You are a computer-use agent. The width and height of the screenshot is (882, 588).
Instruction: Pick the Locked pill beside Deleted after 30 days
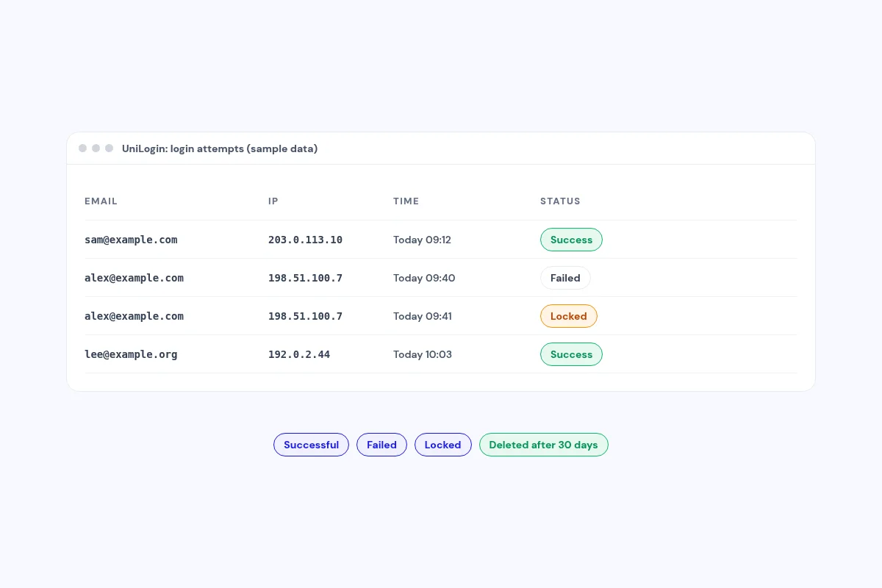coord(442,445)
